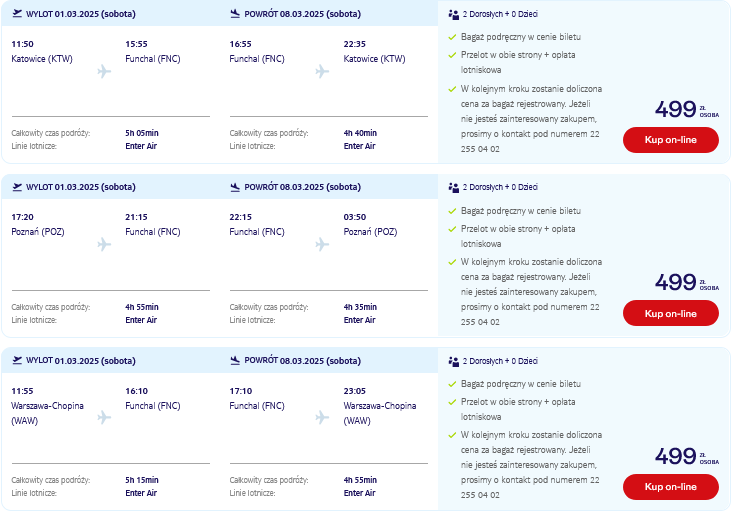The image size is (732, 511).
Task: Click the passengers icon in the Warszawa-Chopina offer
Action: click(453, 361)
